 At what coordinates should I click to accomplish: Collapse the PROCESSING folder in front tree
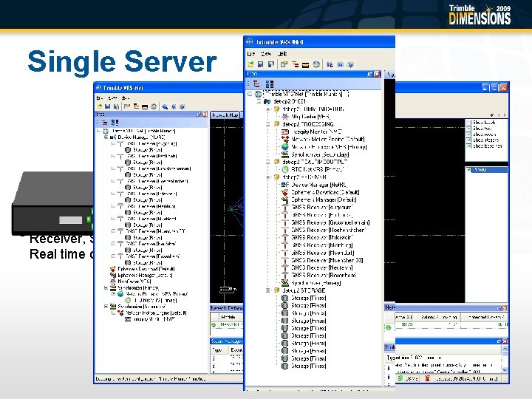click(x=268, y=124)
